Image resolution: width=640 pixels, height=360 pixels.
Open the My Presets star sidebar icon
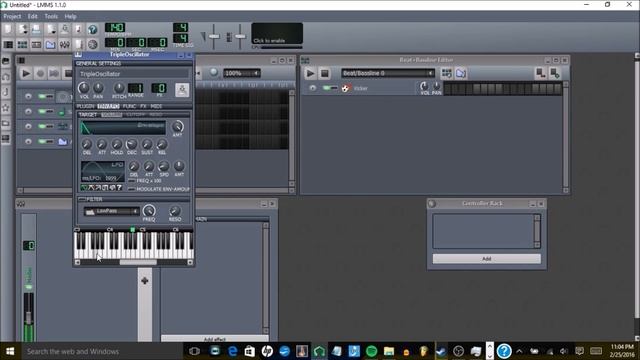point(6,108)
